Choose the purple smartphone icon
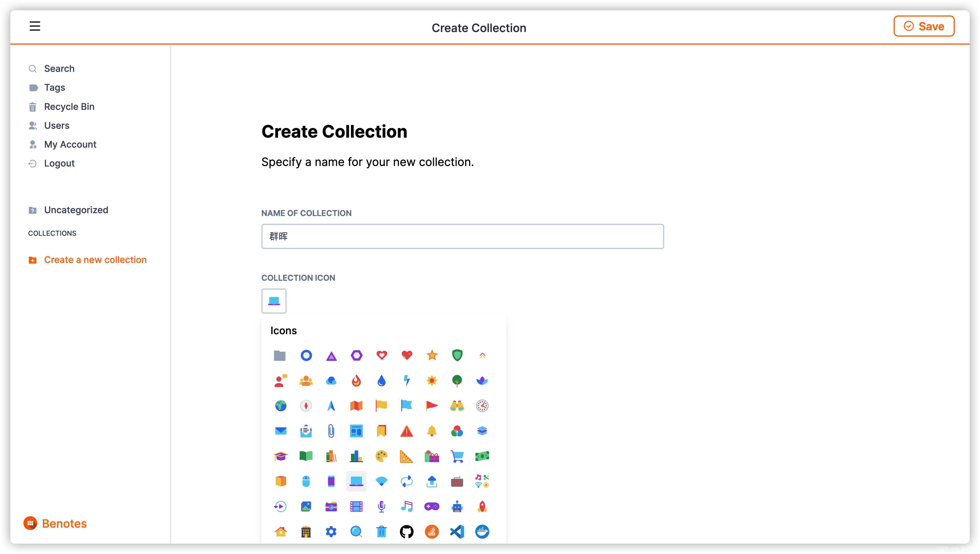Screen dimensions: 980x554 [x=331, y=481]
